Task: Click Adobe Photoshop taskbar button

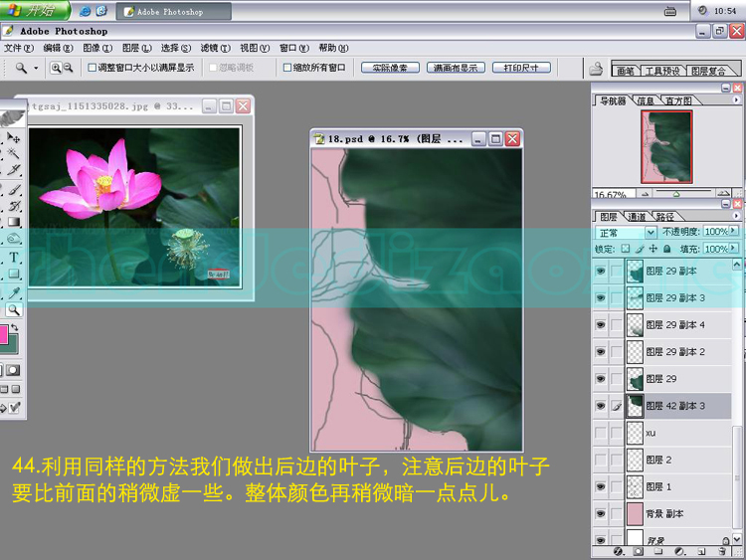Action: point(174,11)
